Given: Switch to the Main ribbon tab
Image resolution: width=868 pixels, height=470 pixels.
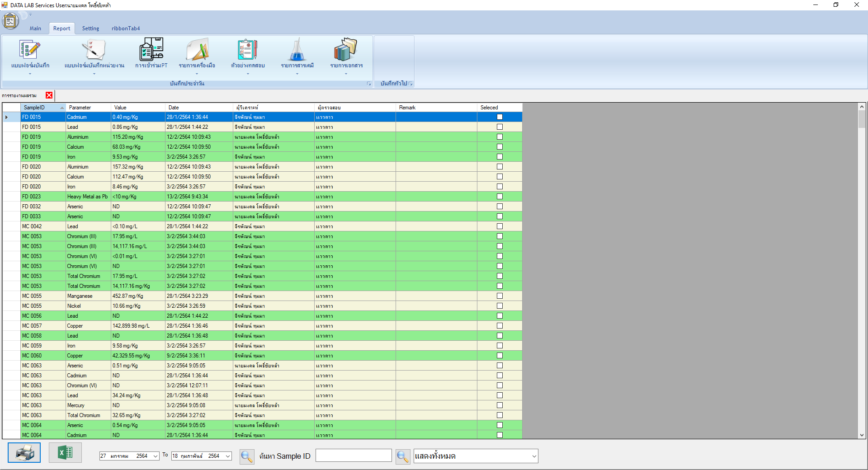Looking at the screenshot, I should tap(35, 28).
